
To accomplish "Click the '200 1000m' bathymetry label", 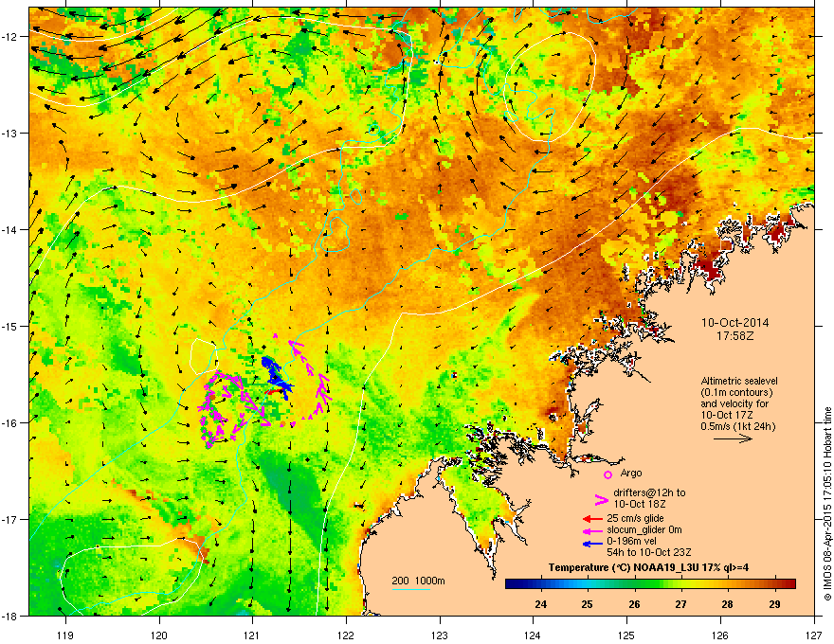I will (418, 581).
